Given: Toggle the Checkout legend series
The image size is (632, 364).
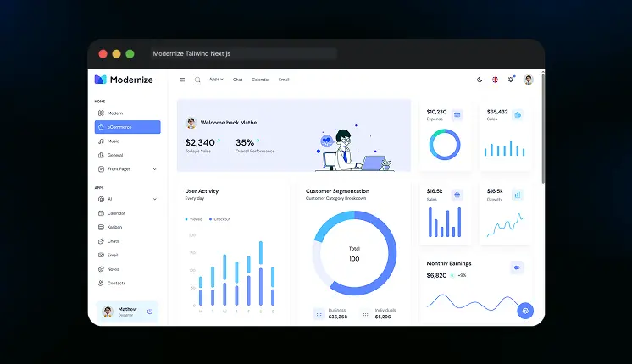Looking at the screenshot, I should click(219, 219).
